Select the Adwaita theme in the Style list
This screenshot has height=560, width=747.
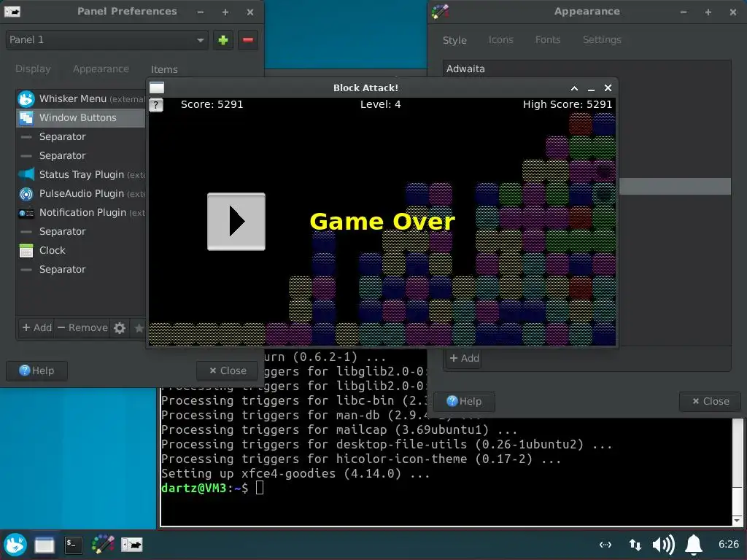click(587, 69)
